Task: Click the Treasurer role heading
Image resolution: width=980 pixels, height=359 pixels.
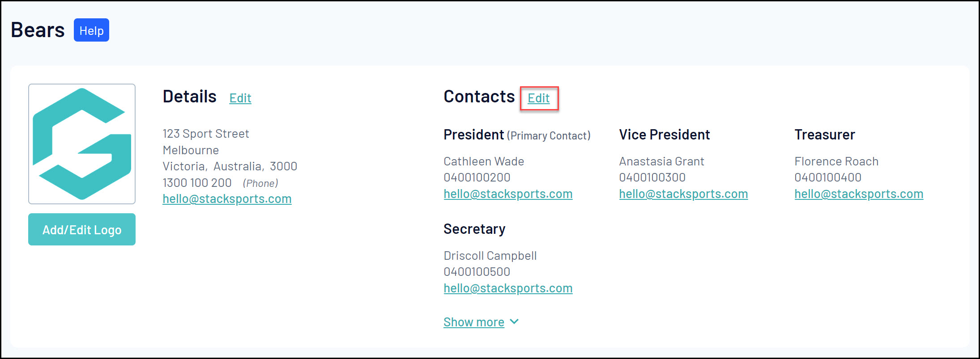Action: pos(824,135)
